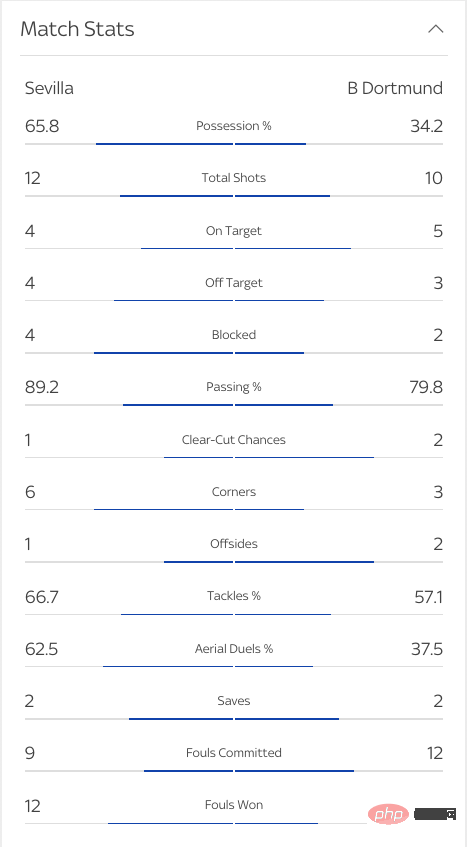The height and width of the screenshot is (847, 467).
Task: Click the Match Stats heading
Action: pyautogui.click(x=77, y=29)
